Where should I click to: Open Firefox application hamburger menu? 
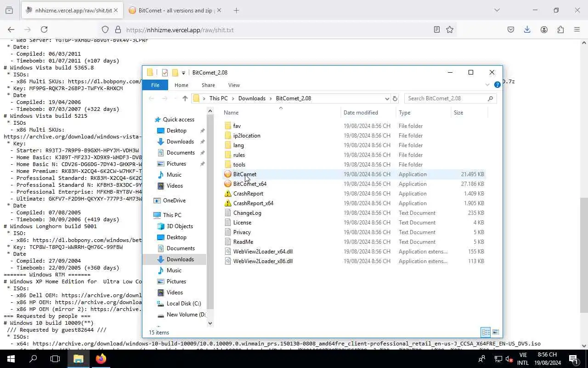point(577,29)
